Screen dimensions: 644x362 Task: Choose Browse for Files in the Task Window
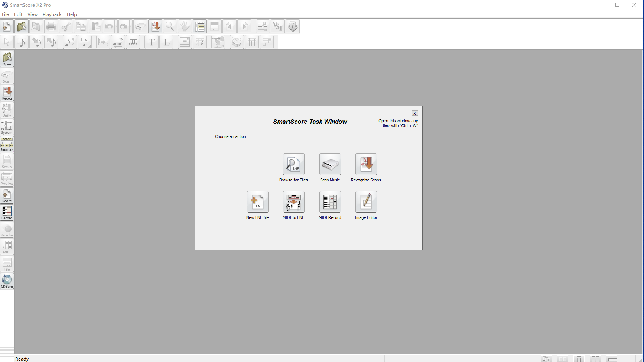(x=294, y=164)
